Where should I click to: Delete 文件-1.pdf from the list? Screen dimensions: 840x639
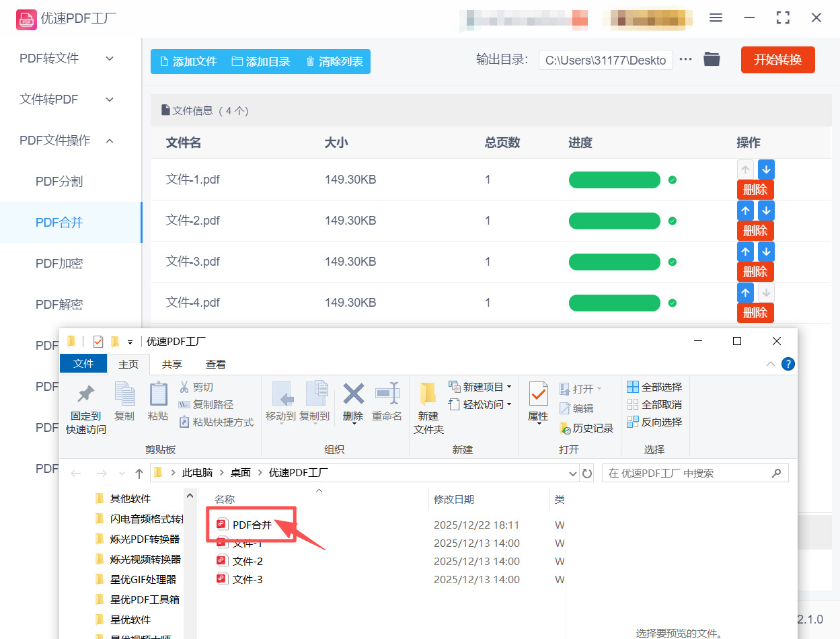point(755,189)
